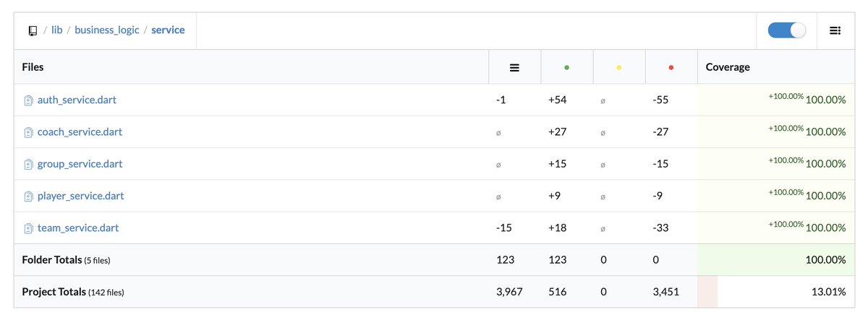Click coverage 100.00% in group_service.dart row
The height and width of the screenshot is (320, 868).
click(x=825, y=164)
